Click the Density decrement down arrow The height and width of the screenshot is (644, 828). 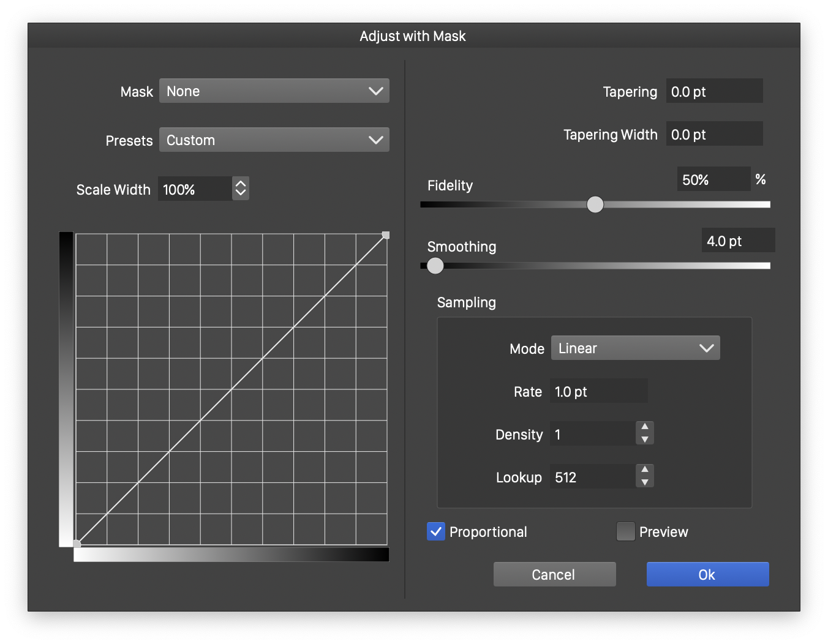(x=644, y=440)
